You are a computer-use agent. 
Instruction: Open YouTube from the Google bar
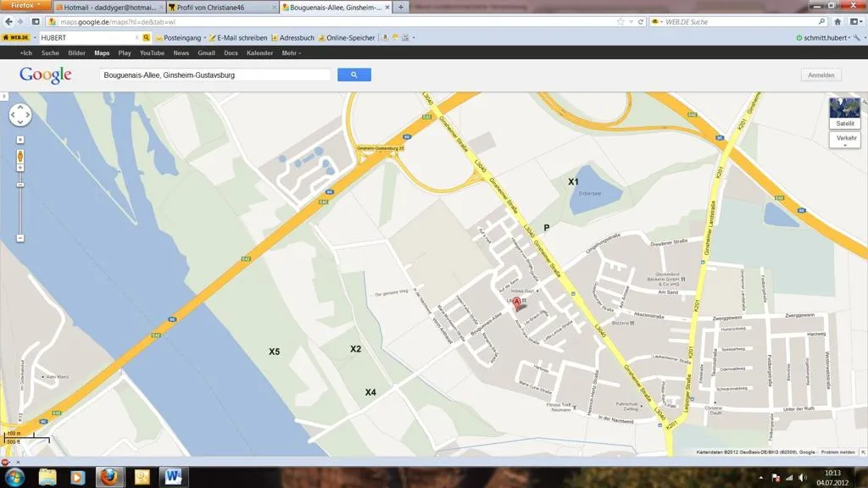(153, 53)
